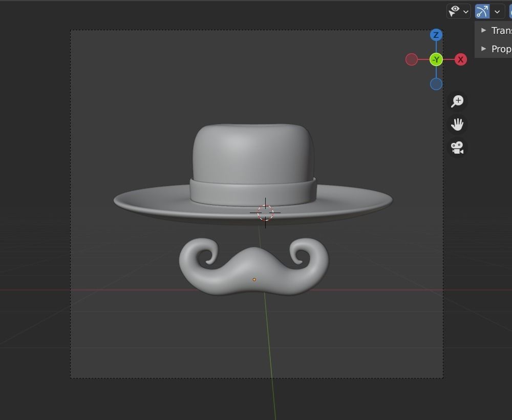The height and width of the screenshot is (420, 512).
Task: Click the hat model in the viewport
Action: [253, 174]
